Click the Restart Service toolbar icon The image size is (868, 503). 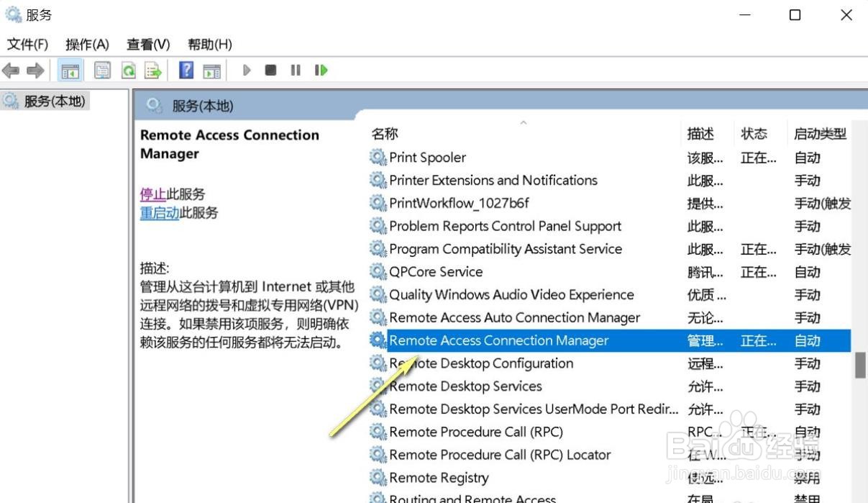coord(321,71)
